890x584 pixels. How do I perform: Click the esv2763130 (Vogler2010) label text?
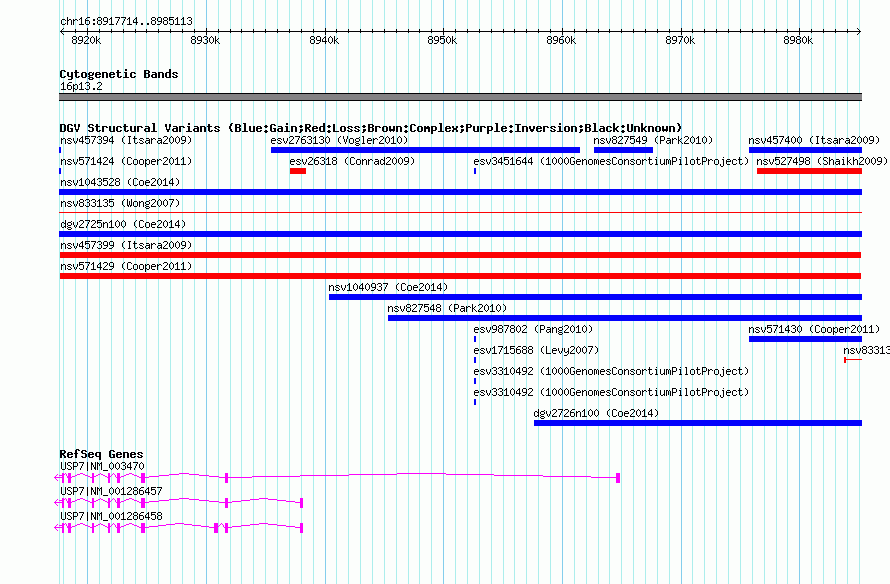339,140
